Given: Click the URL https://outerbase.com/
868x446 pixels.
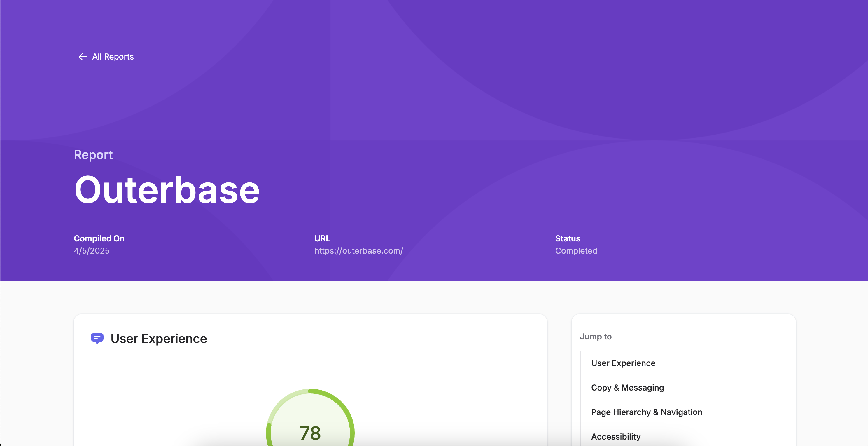Looking at the screenshot, I should (x=358, y=250).
